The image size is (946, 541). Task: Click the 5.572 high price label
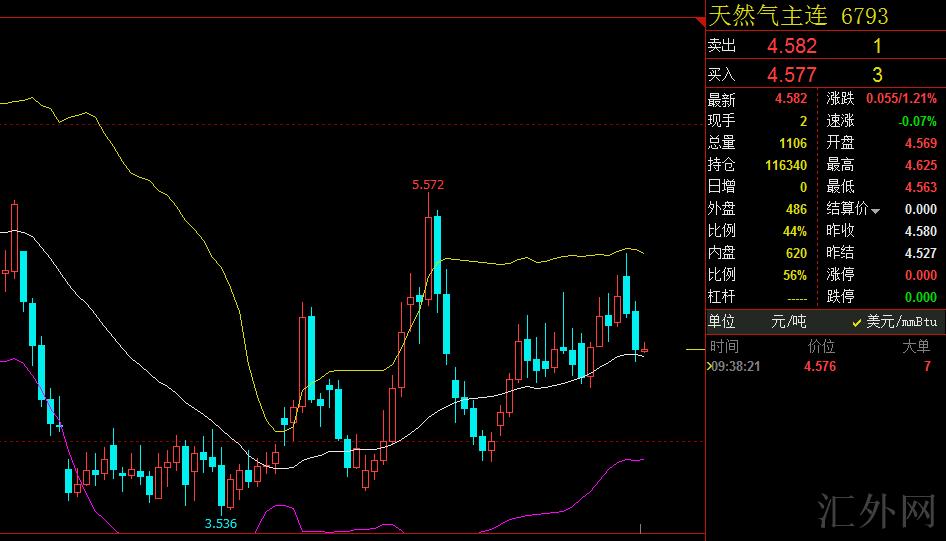(427, 185)
